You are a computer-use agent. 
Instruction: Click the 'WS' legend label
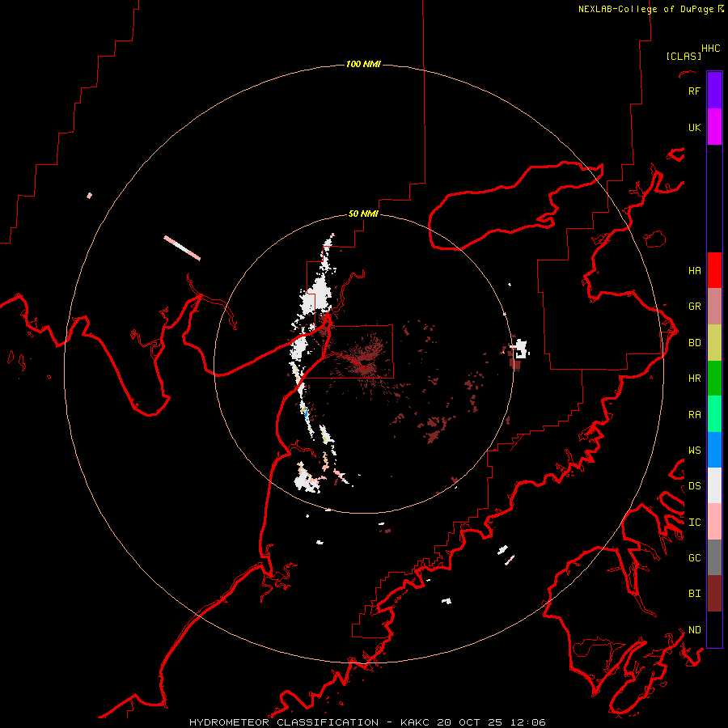[694, 451]
